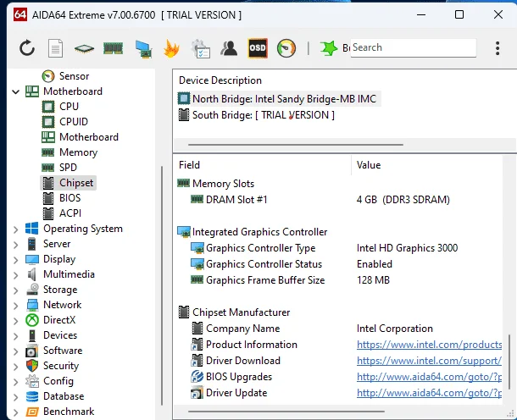Expand the Software category

[15, 351]
